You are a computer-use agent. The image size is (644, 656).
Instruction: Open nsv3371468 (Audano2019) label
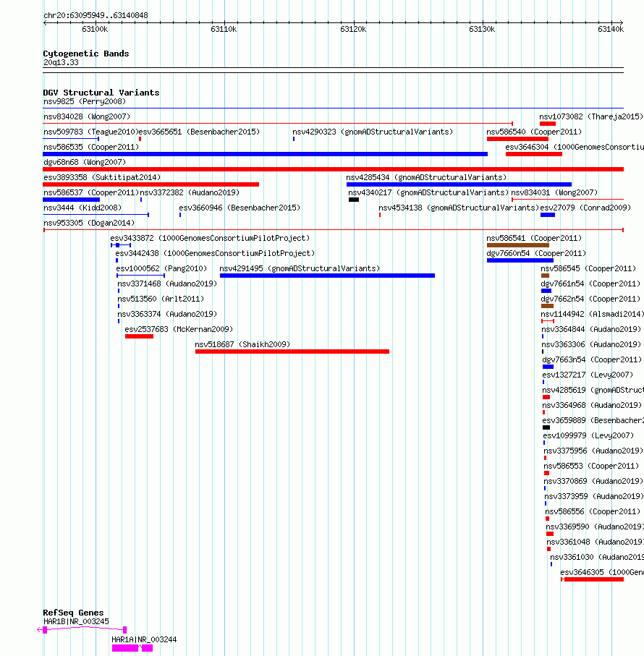[167, 284]
